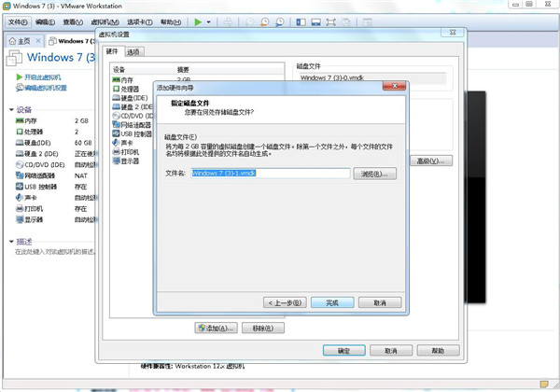Click the 高级(V)... advanced button
The image size is (560, 392).
click(x=431, y=161)
